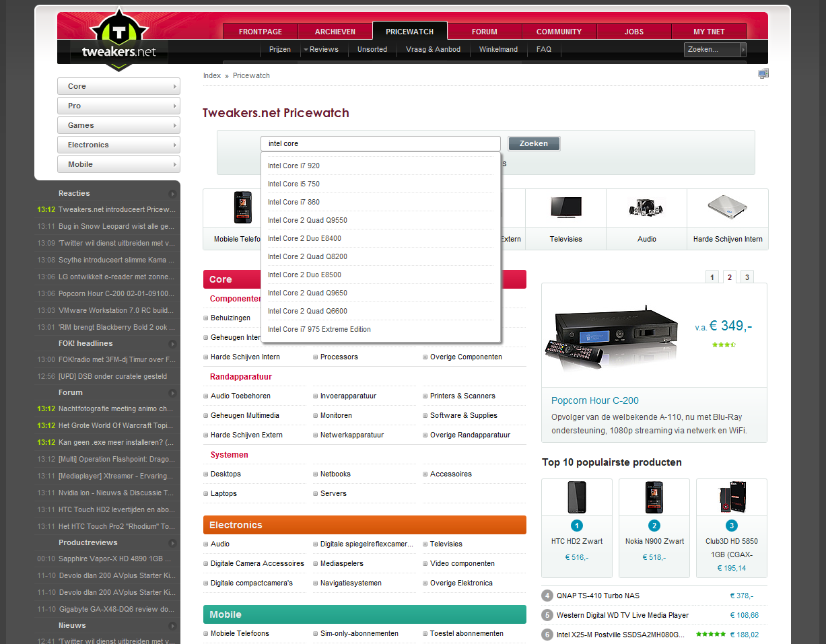Click the Pricewatch breadcrumb
This screenshot has height=644, width=826.
pyautogui.click(x=251, y=75)
